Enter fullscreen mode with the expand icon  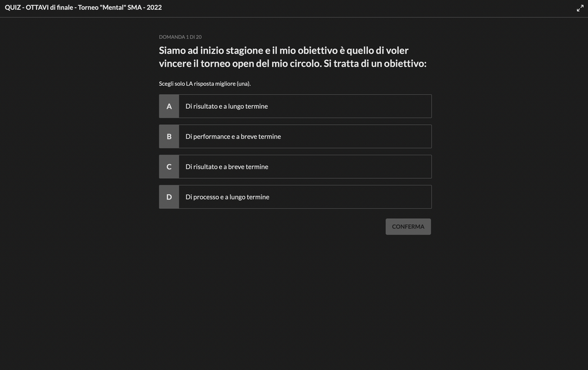coord(580,8)
